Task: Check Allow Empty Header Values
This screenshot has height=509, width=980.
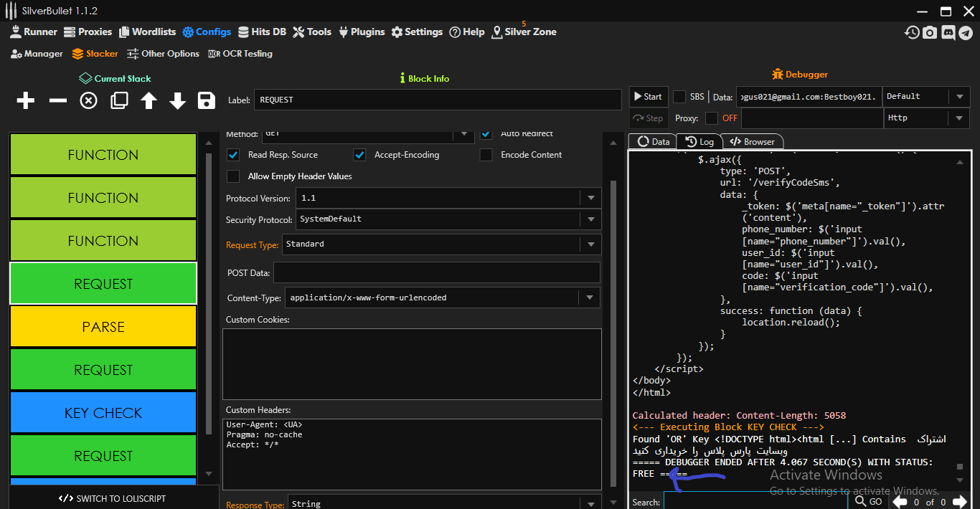Action: (233, 176)
